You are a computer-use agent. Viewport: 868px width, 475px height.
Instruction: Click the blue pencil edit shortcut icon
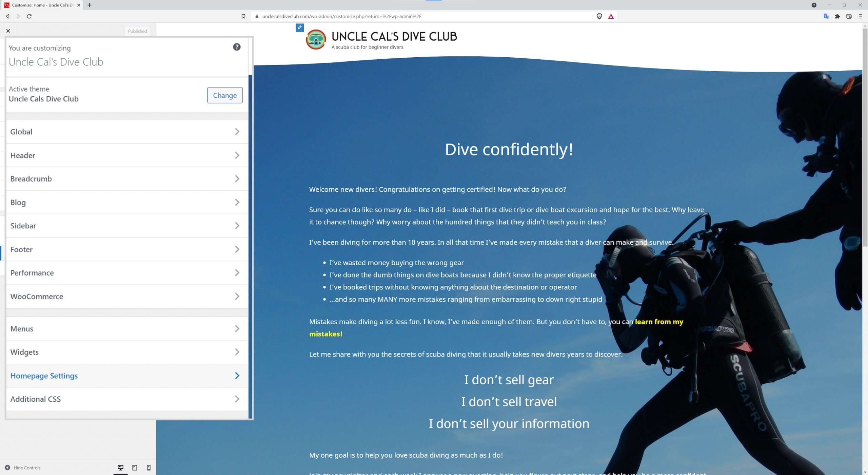point(300,28)
